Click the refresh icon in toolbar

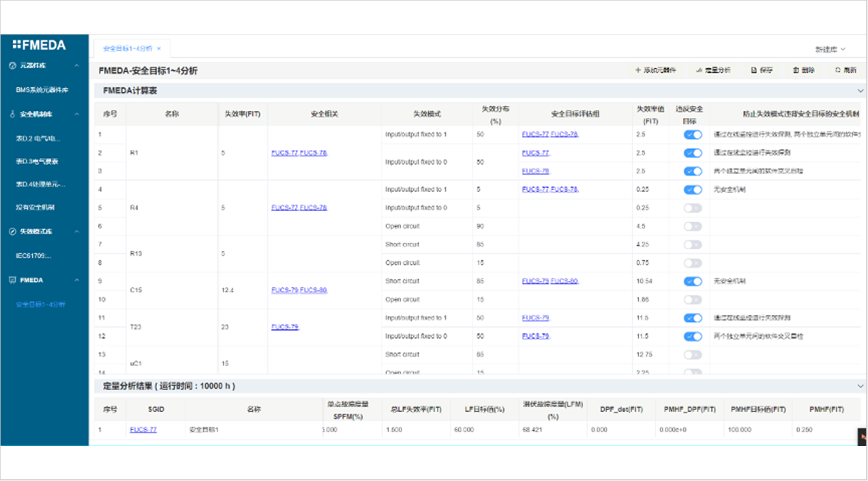pyautogui.click(x=837, y=70)
